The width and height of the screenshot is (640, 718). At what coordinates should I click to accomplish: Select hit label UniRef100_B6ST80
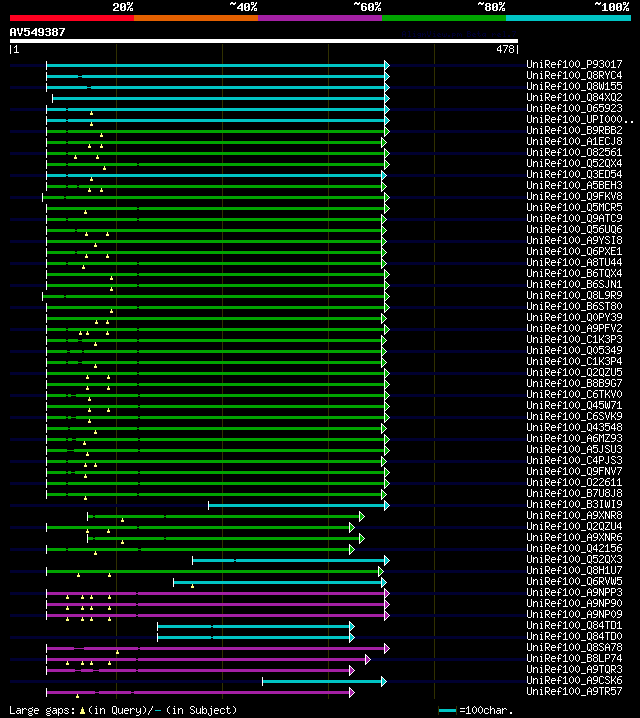click(574, 306)
